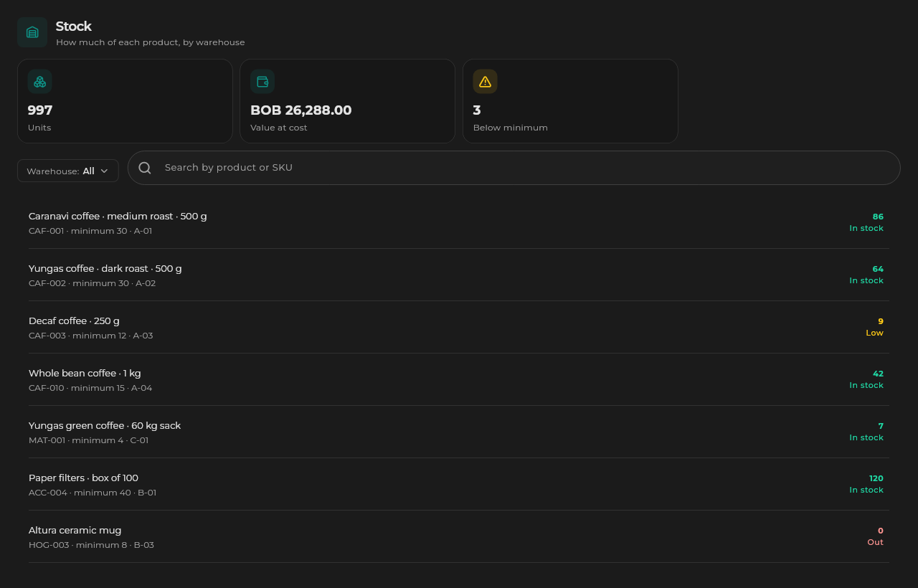Click the wallet icon above value at cost
Image resolution: width=918 pixels, height=588 pixels.
coord(262,82)
